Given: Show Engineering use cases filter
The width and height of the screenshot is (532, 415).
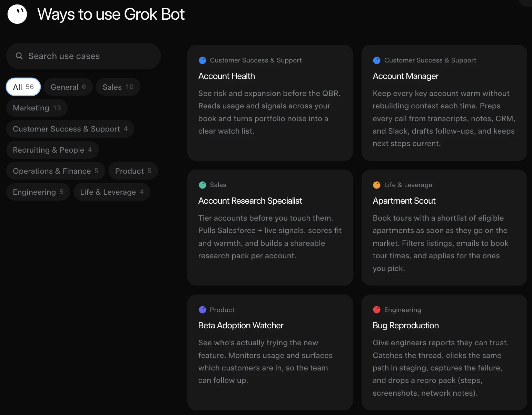Looking at the screenshot, I should (38, 192).
